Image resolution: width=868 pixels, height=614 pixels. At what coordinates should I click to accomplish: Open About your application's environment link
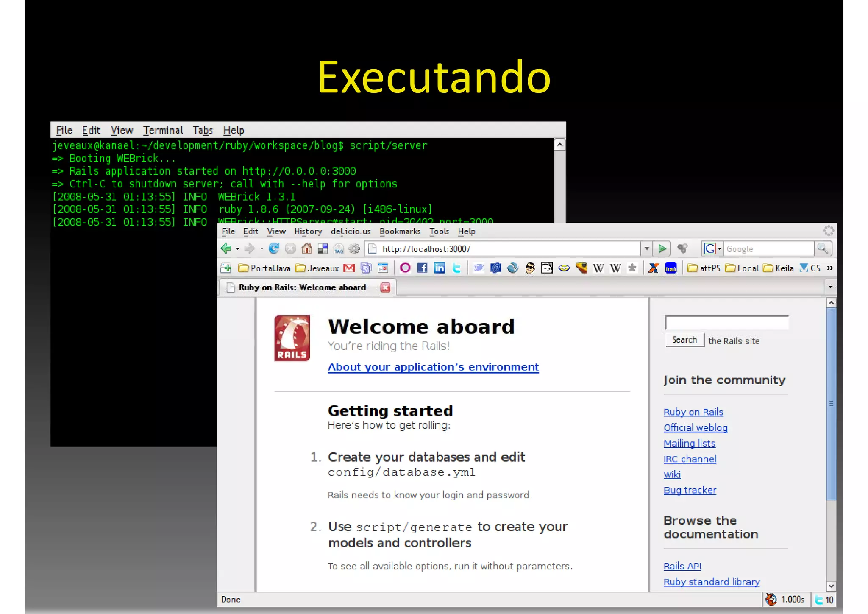click(x=433, y=367)
